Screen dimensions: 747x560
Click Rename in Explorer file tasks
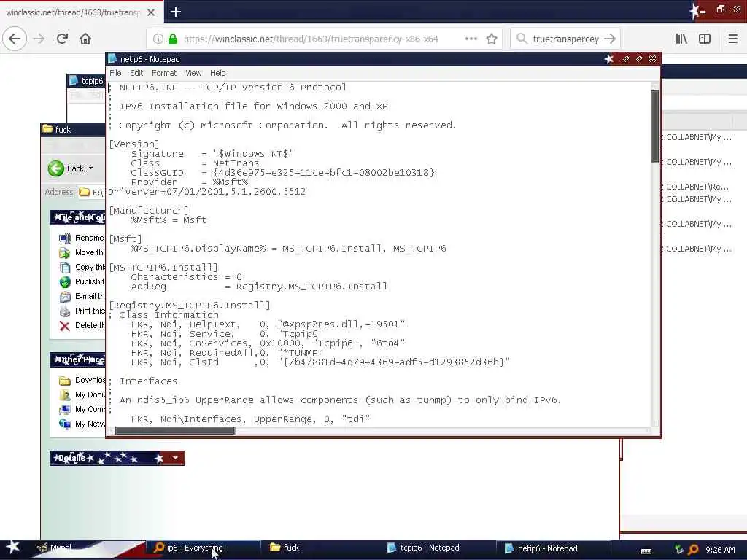point(82,238)
